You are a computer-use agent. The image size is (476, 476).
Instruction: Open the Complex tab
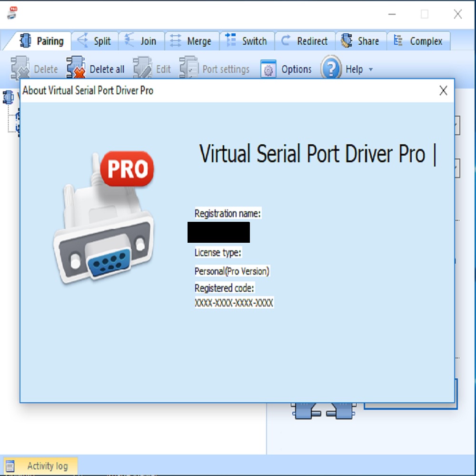[418, 41]
